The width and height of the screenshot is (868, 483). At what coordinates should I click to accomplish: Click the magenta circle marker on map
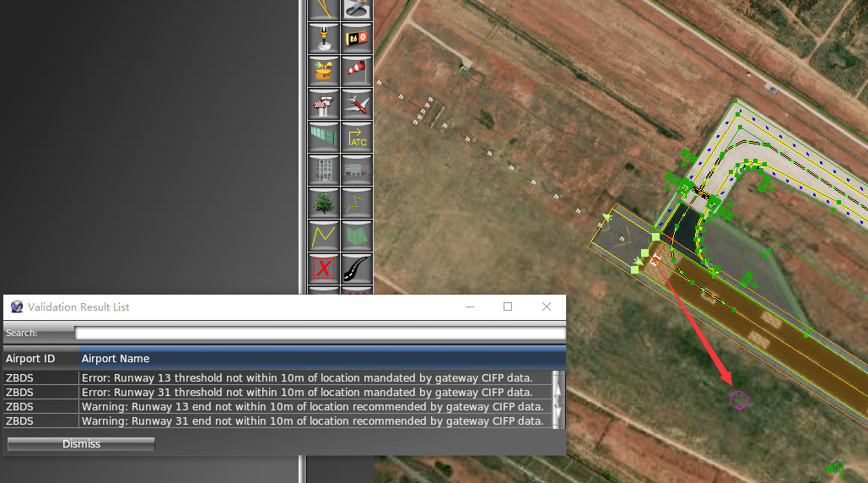click(739, 400)
